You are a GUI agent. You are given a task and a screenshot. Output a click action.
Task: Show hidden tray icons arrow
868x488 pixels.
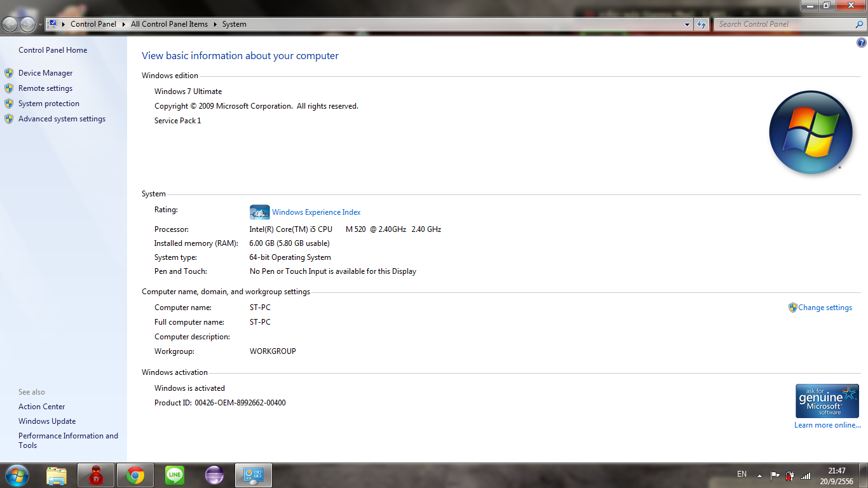tap(759, 475)
